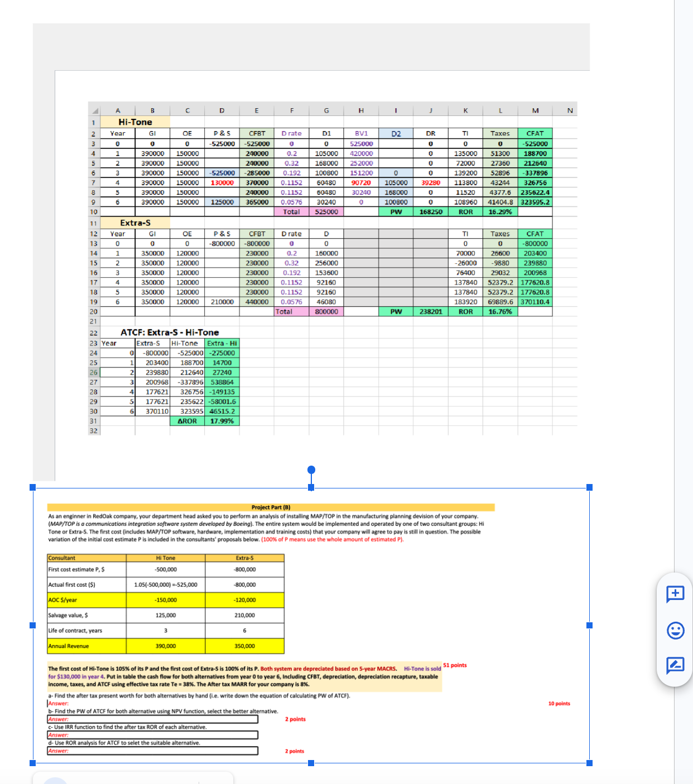The image size is (693, 784).
Task: Click the PW value 168250 cell
Action: tap(430, 211)
